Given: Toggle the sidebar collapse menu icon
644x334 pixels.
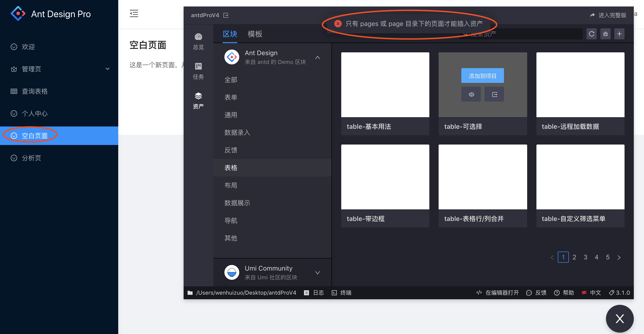Looking at the screenshot, I should point(134,13).
